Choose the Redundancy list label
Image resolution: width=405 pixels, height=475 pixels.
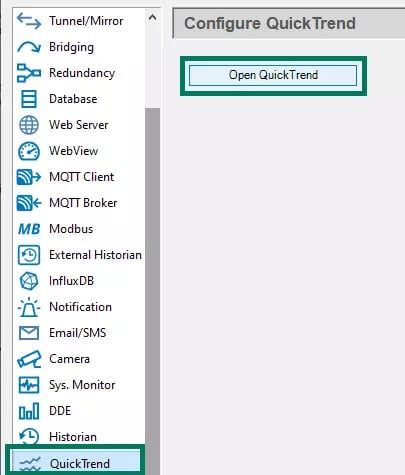tap(82, 73)
